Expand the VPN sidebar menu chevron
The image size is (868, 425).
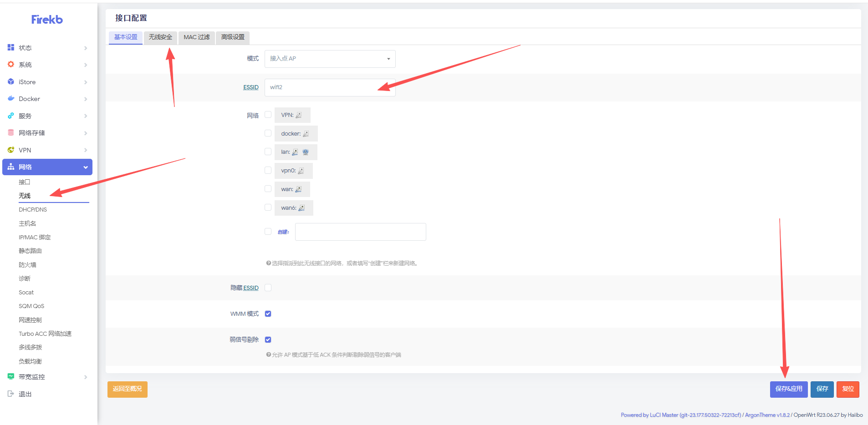(x=86, y=150)
